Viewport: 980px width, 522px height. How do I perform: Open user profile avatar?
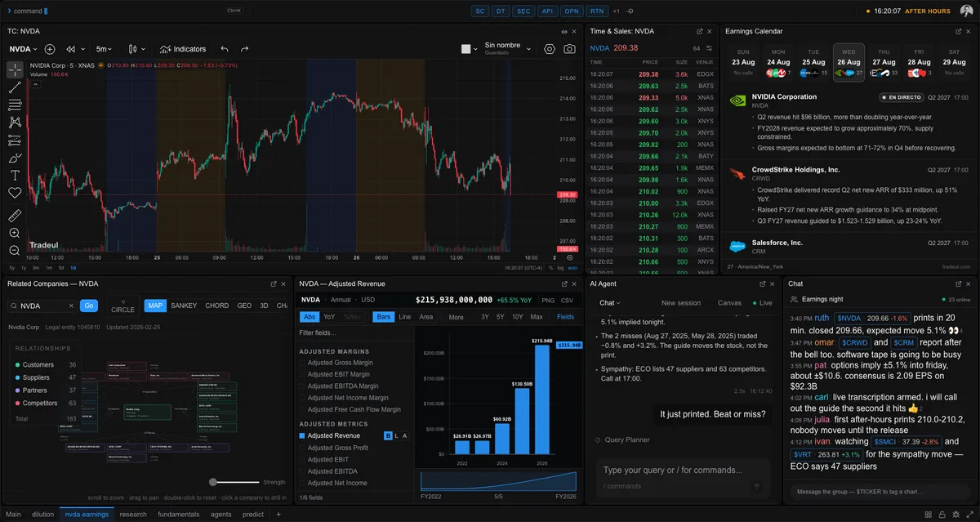[x=967, y=11]
